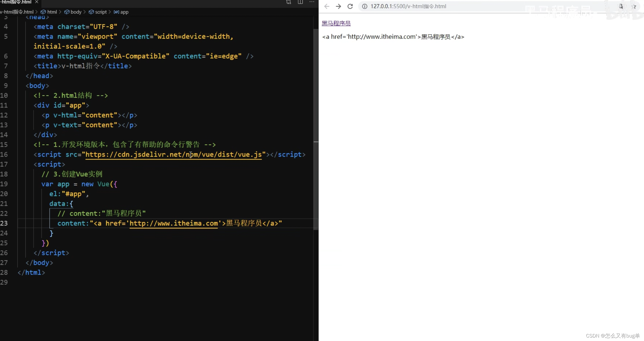Click line number 23 in the gutter

tap(4, 223)
